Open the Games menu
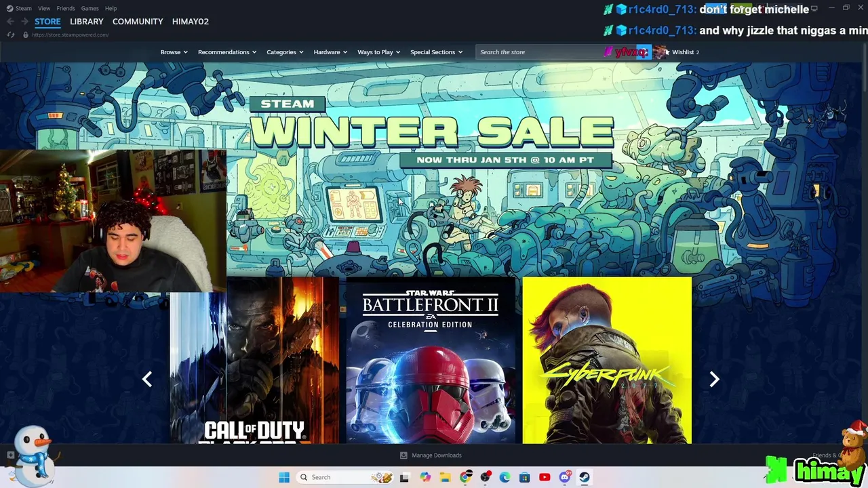Viewport: 868px width, 488px height. [x=90, y=8]
